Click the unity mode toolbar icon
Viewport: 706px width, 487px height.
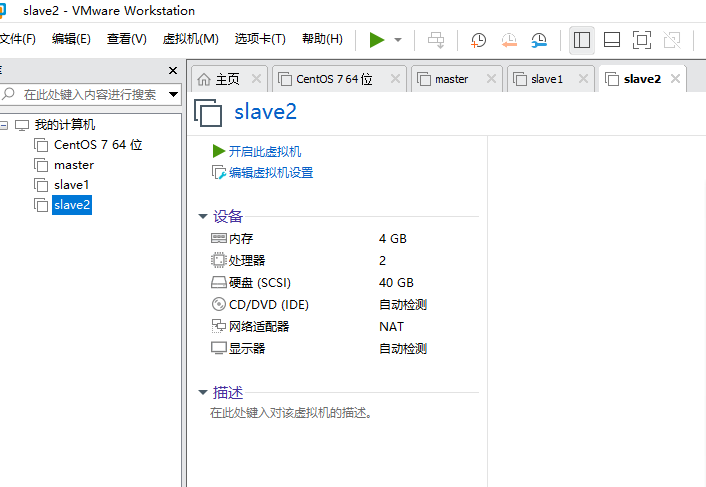pos(672,40)
